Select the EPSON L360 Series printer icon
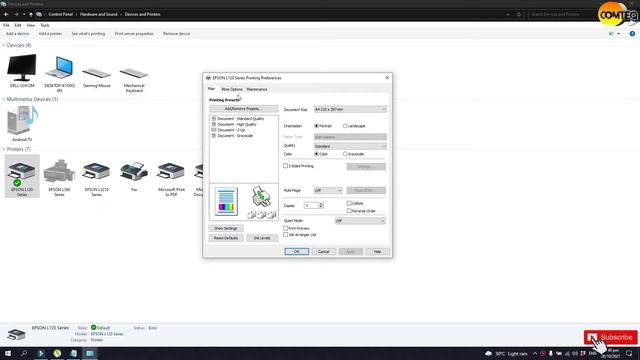The height and width of the screenshot is (360, 640). tap(59, 171)
